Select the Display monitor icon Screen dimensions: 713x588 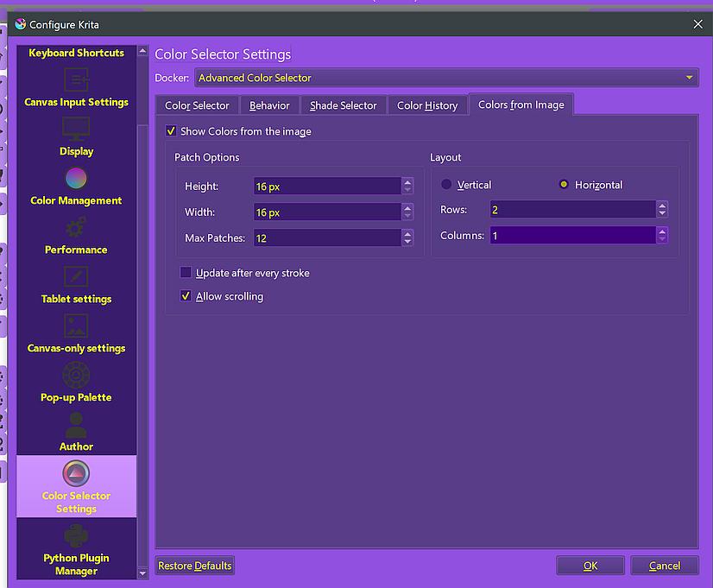[x=76, y=129]
